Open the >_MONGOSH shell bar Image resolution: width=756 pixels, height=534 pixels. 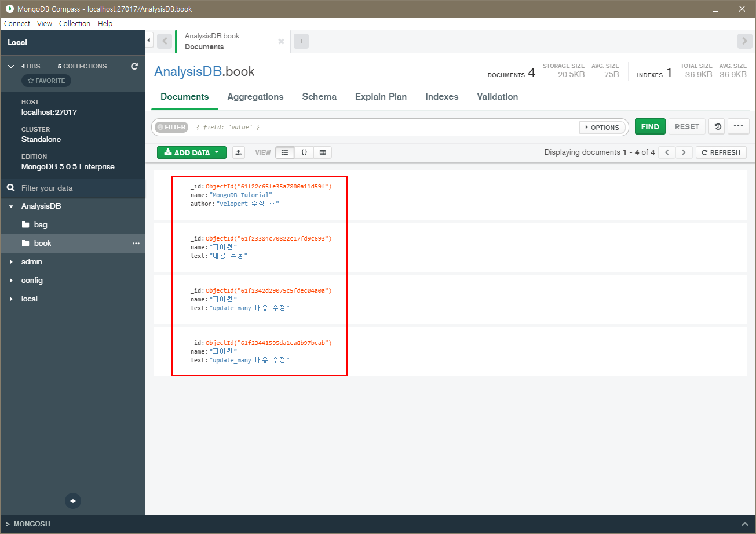(28, 524)
